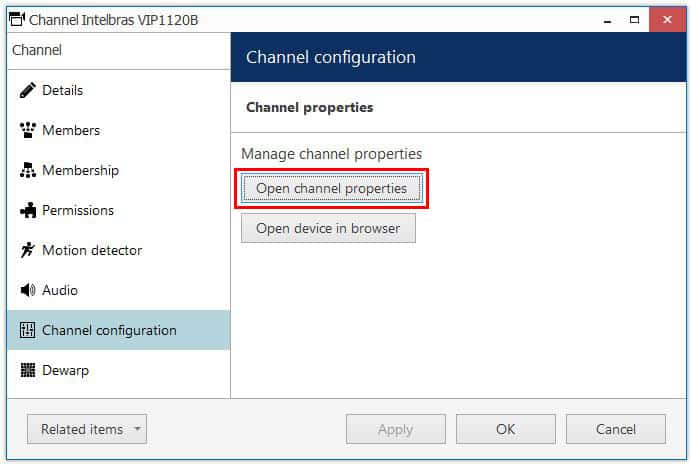Switch to the Permissions section
The width and height of the screenshot is (691, 466).
pos(78,211)
